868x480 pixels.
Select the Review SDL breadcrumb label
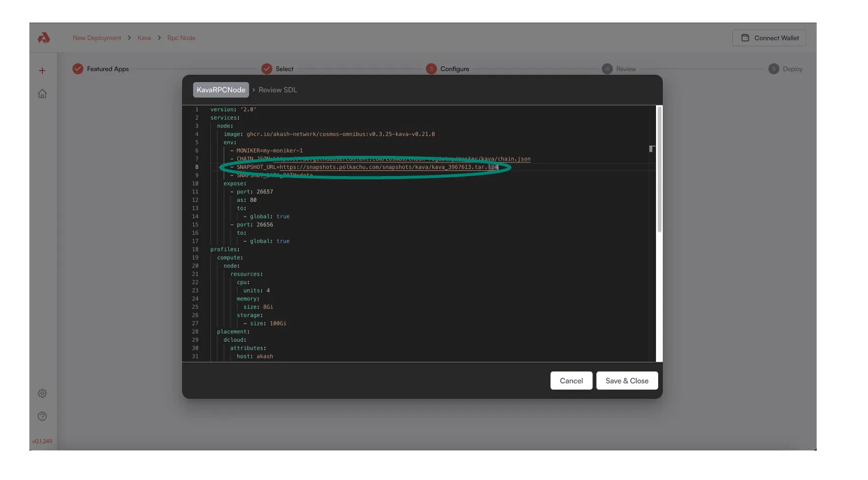278,90
